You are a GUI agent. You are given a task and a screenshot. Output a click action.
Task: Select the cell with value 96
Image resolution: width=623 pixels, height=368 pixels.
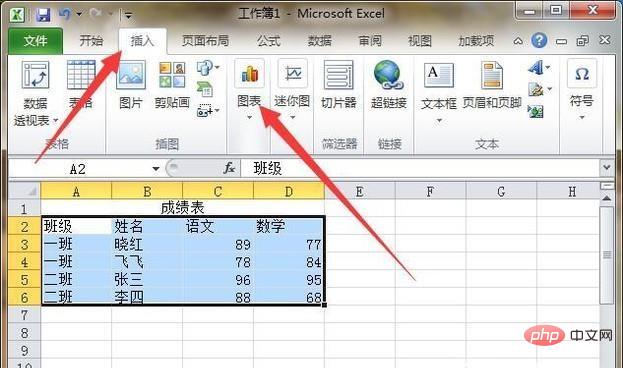218,279
